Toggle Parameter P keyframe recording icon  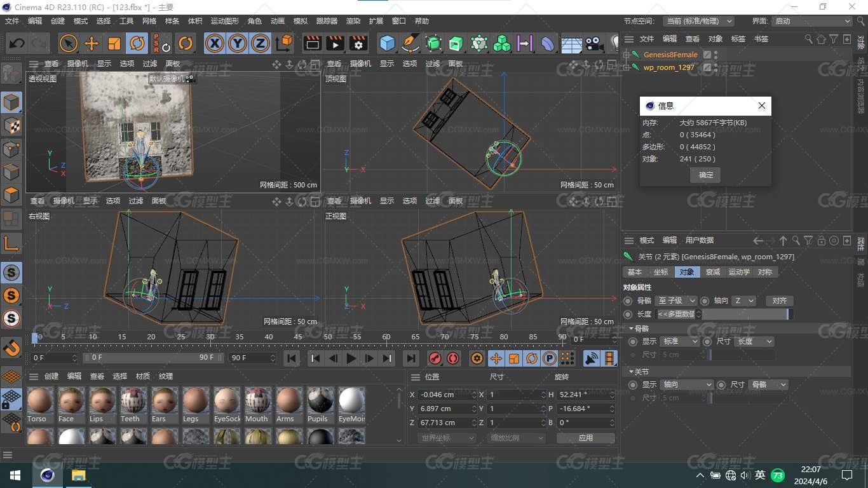click(x=549, y=358)
